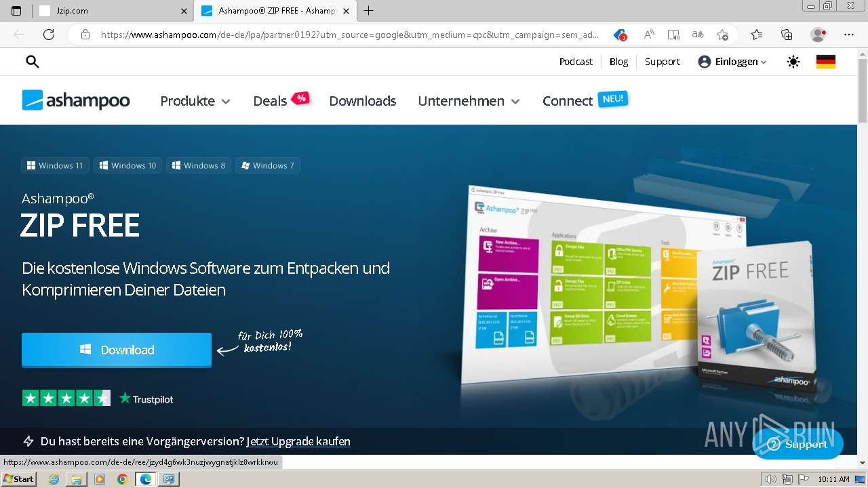Image resolution: width=868 pixels, height=488 pixels.
Task: Open the shopping coupons tag icon
Action: 619,35
